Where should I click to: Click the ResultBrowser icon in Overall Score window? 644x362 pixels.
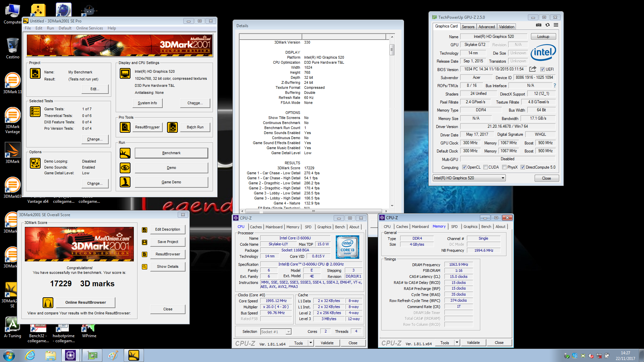coord(145,254)
